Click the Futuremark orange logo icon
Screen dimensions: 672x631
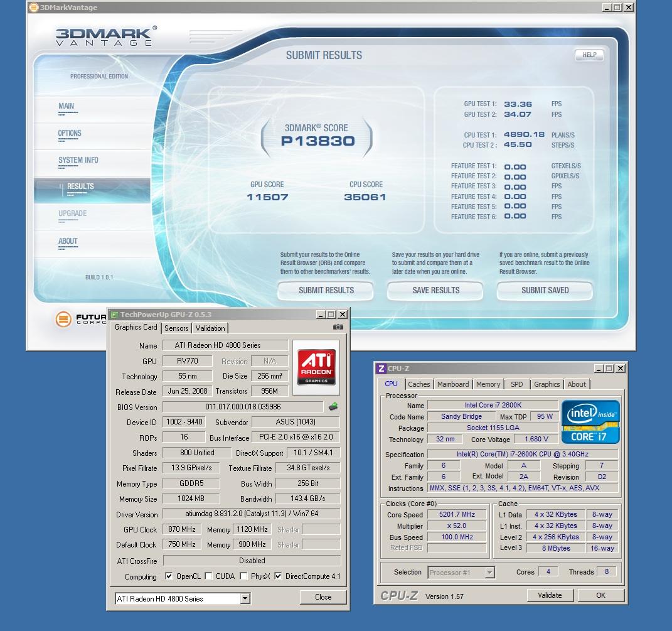pyautogui.click(x=63, y=319)
